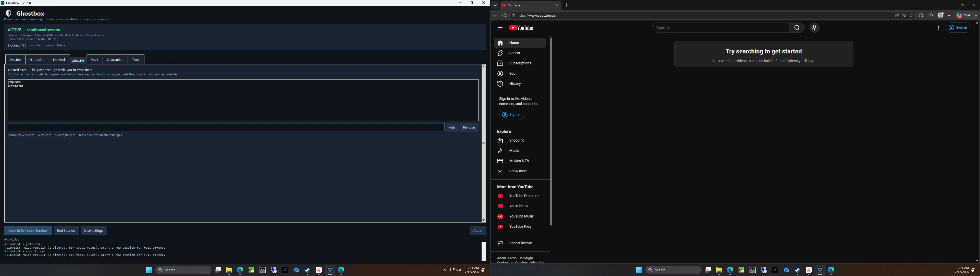Open Music under Explore
The width and height of the screenshot is (980, 276).
point(520,151)
